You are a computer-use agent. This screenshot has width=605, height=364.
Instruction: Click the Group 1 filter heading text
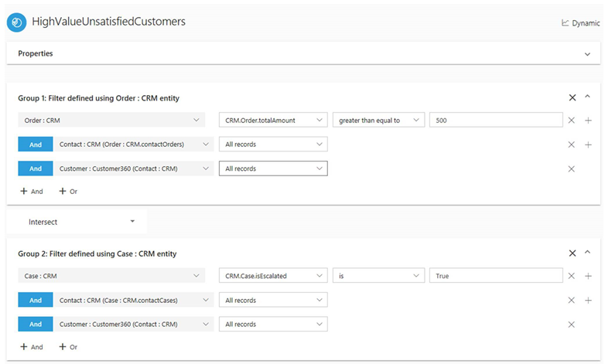pyautogui.click(x=98, y=98)
